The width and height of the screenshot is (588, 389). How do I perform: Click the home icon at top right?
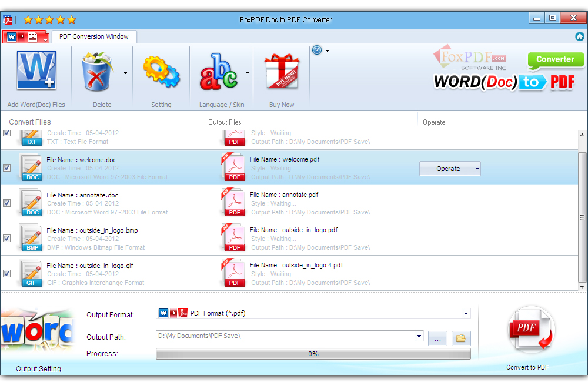[x=579, y=36]
